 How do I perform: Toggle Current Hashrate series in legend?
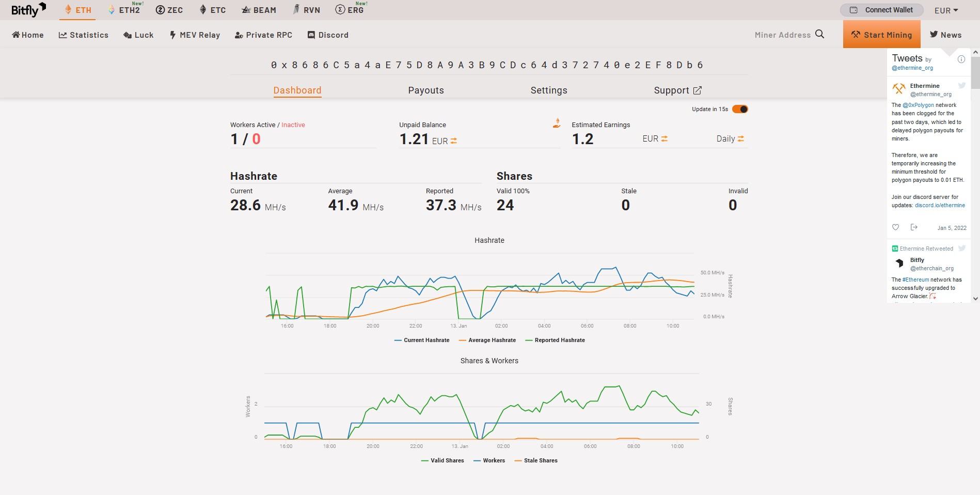(x=422, y=340)
